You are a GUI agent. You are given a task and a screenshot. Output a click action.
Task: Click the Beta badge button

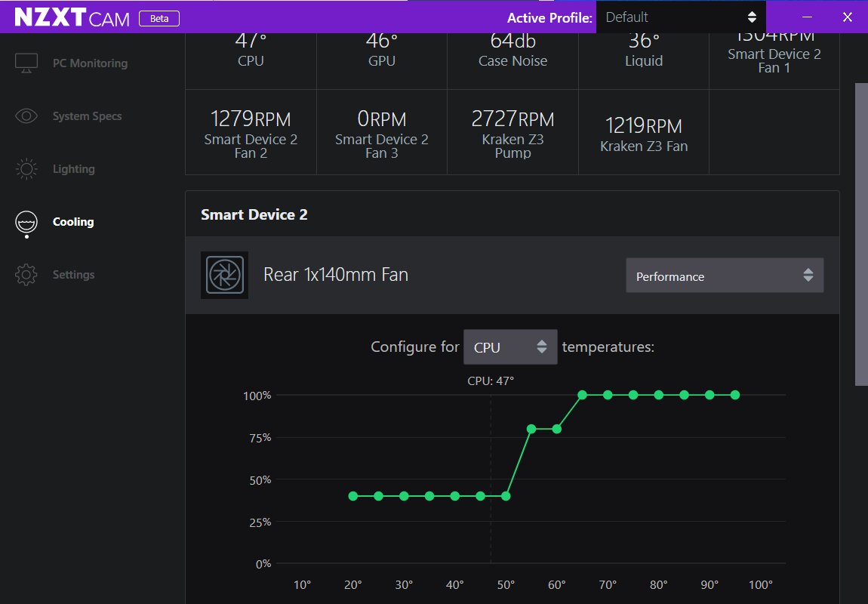point(159,18)
